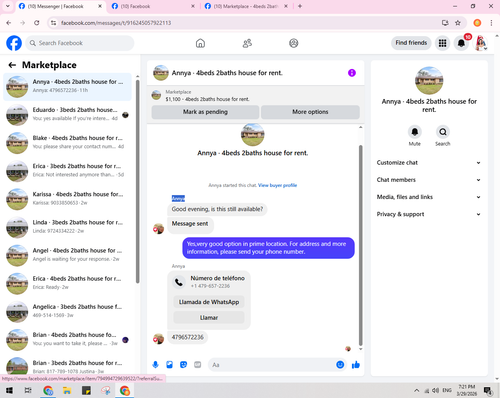Open the purple conversation information icon
The image size is (500, 398).
pos(352,73)
